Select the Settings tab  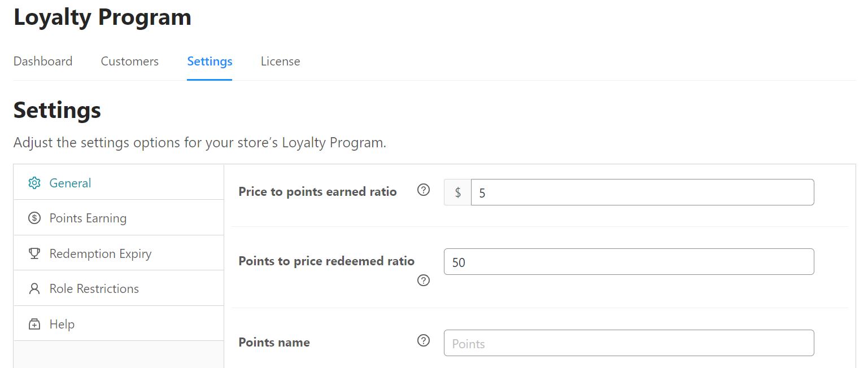pyautogui.click(x=210, y=61)
